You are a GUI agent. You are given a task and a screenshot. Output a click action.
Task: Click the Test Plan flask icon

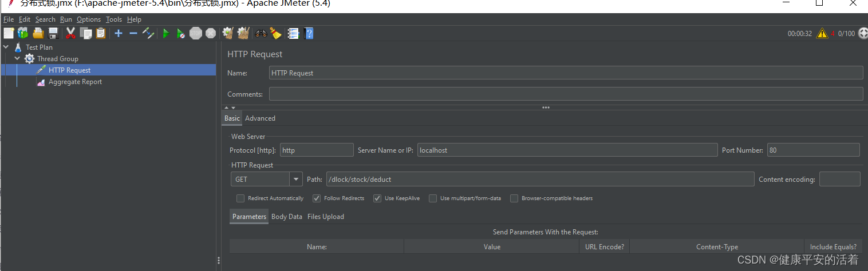coord(18,47)
